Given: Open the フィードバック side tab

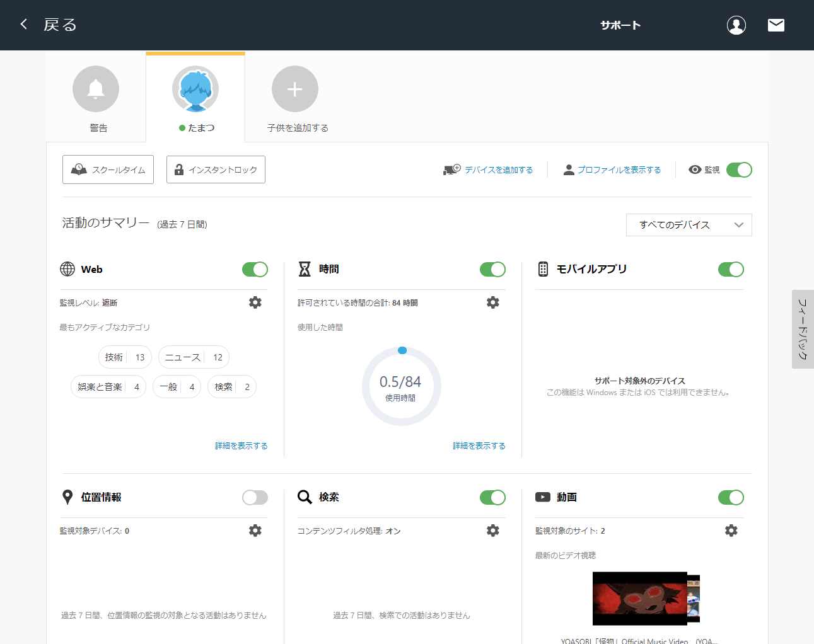Looking at the screenshot, I should tap(803, 329).
